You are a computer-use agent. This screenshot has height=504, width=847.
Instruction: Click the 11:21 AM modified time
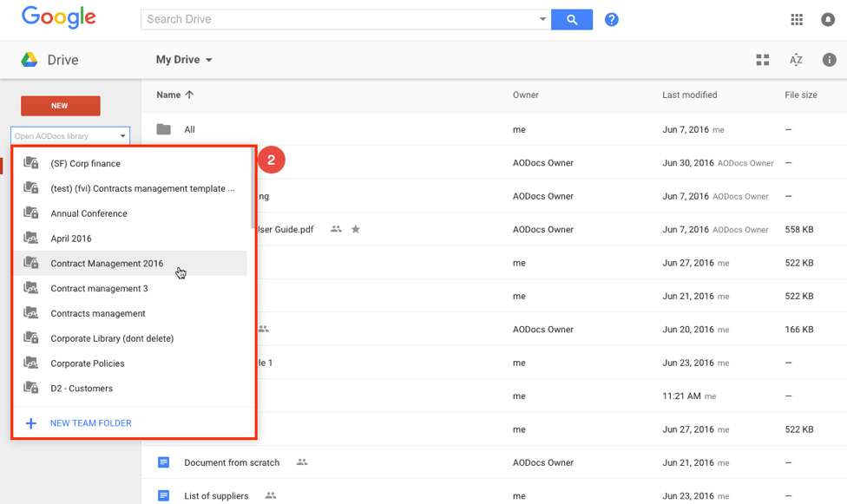(x=681, y=396)
